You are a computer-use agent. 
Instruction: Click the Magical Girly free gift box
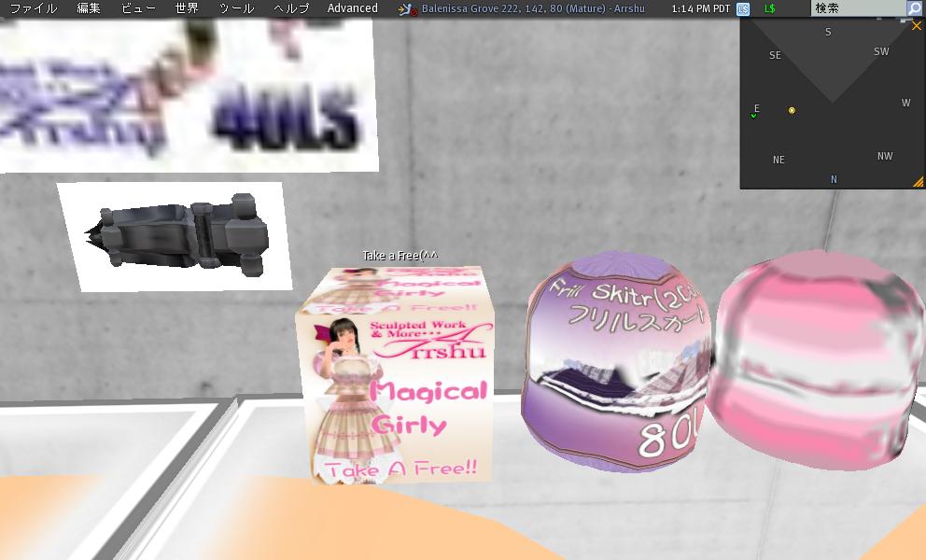click(396, 375)
